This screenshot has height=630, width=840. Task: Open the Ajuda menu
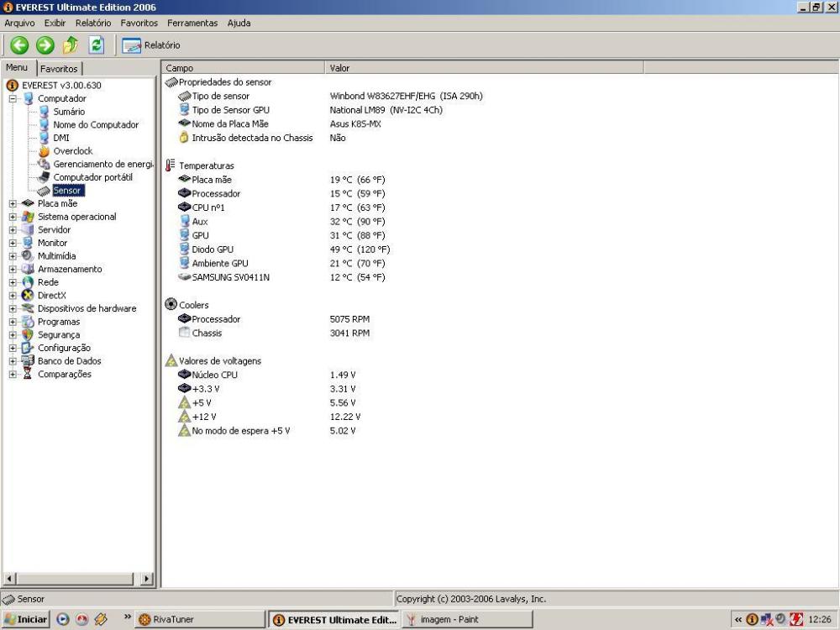239,23
